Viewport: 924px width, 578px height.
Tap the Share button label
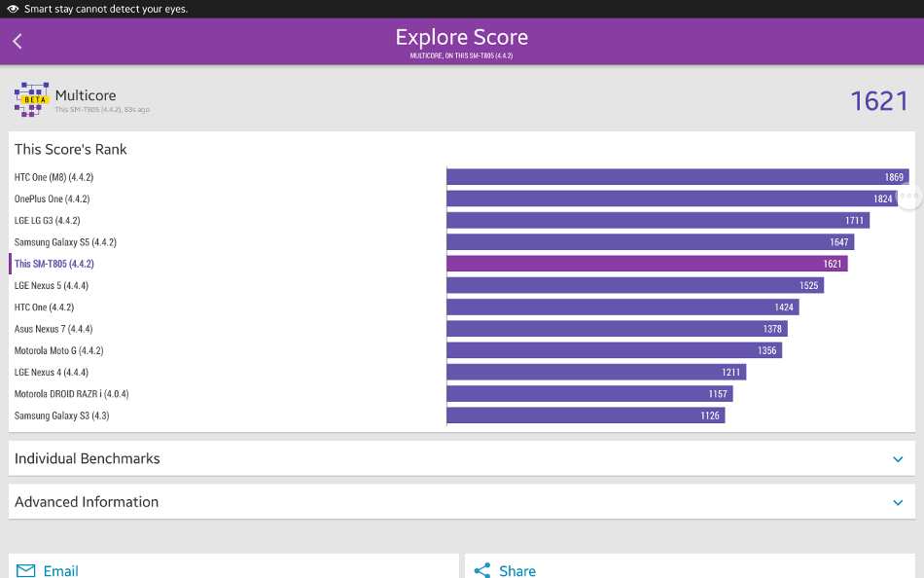pos(517,571)
